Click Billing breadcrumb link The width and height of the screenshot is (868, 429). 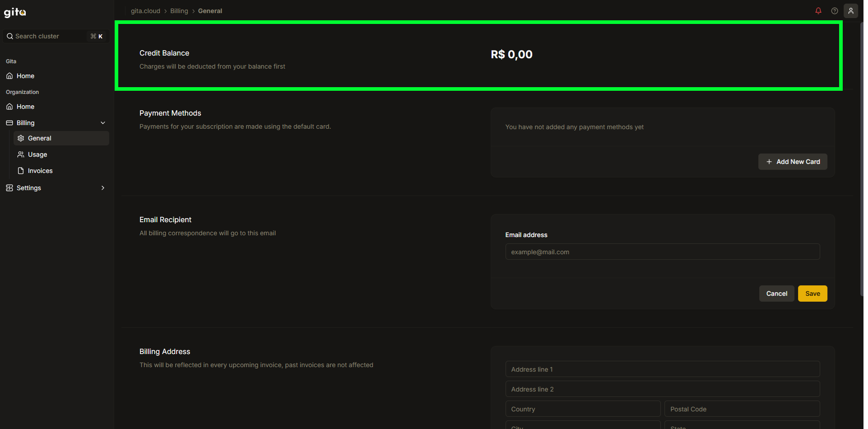coord(179,11)
